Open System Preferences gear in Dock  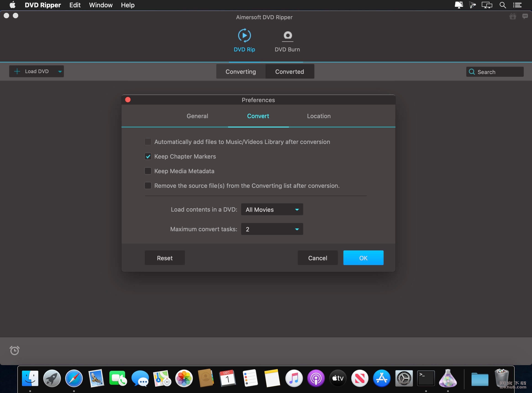(404, 378)
